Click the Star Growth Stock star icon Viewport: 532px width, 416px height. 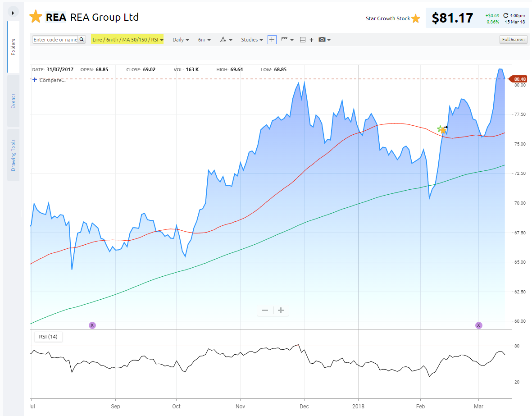(416, 18)
